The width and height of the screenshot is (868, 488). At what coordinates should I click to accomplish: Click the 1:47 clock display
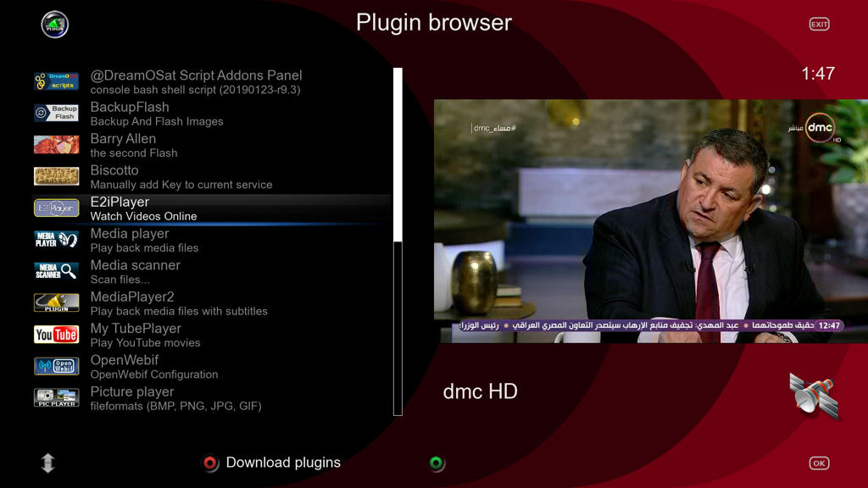coord(818,73)
